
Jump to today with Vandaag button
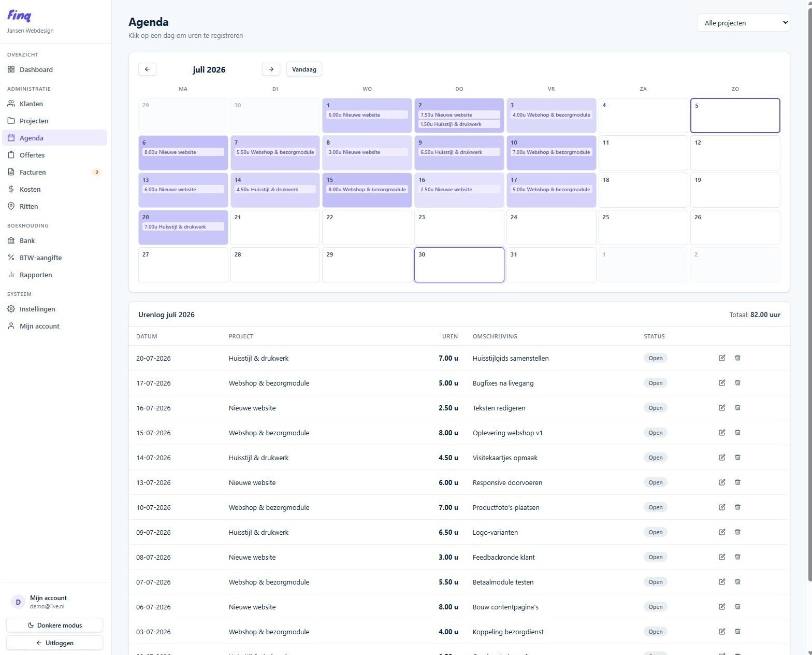click(304, 69)
